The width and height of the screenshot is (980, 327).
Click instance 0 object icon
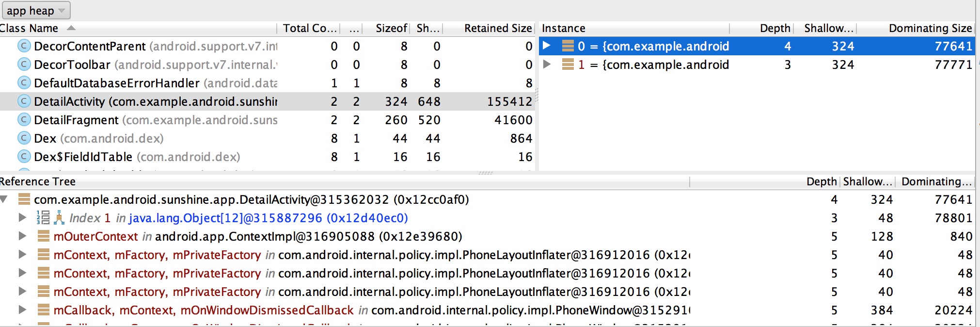click(568, 46)
